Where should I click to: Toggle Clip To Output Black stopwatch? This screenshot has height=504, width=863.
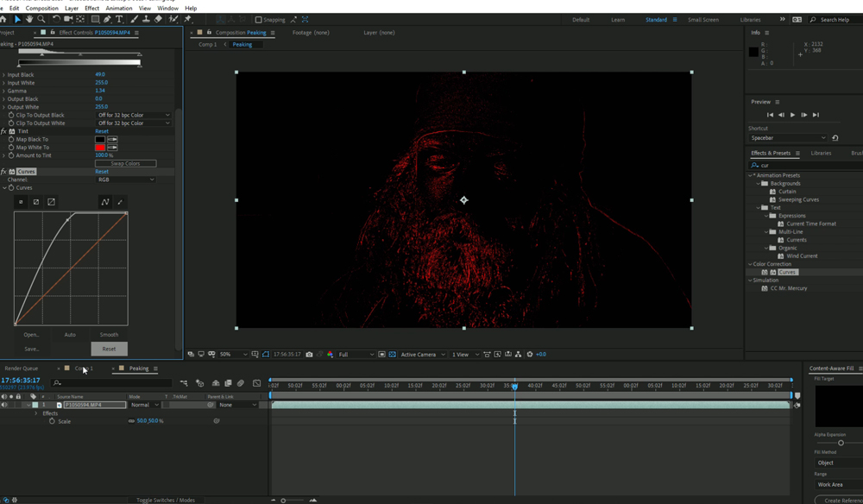click(11, 115)
